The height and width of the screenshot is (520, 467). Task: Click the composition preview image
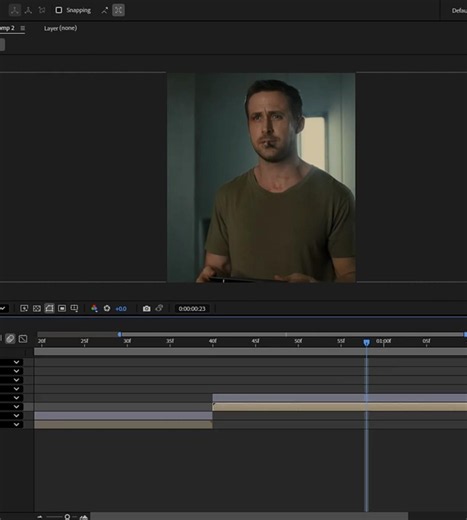coord(261,178)
